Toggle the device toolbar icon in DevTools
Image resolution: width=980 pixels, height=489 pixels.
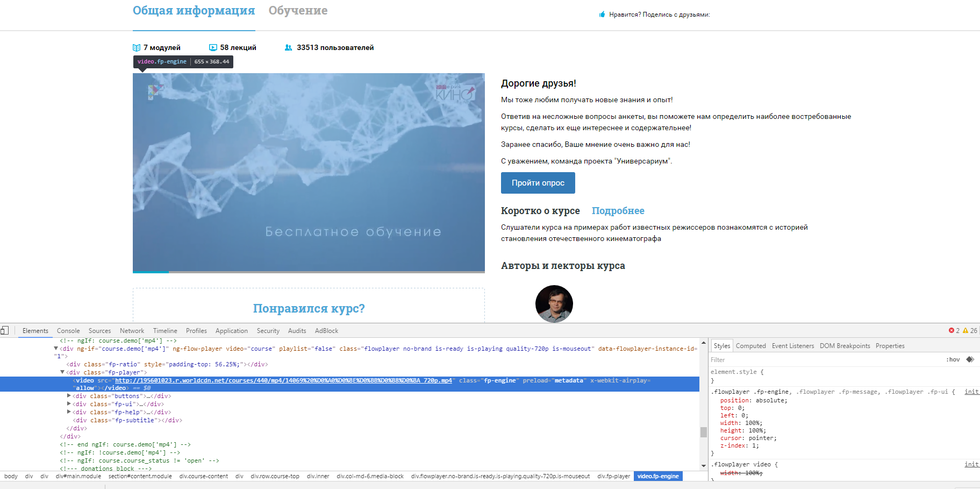coord(5,330)
